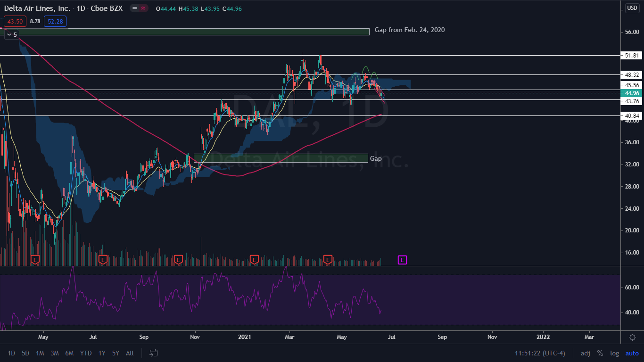Select the 1D time range
Screen dimensions: 644x362
pyautogui.click(x=11, y=353)
